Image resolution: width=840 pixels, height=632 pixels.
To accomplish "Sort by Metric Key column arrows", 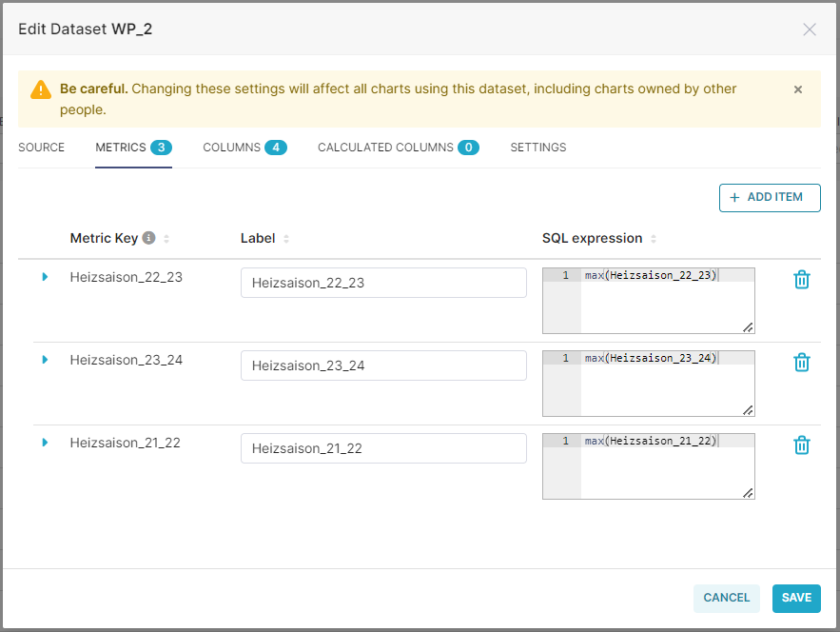I will click(x=166, y=239).
